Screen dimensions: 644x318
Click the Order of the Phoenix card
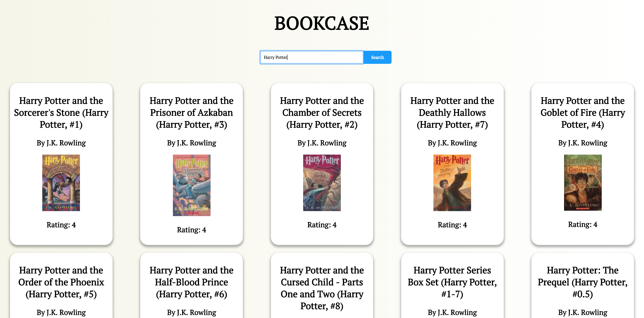click(61, 282)
